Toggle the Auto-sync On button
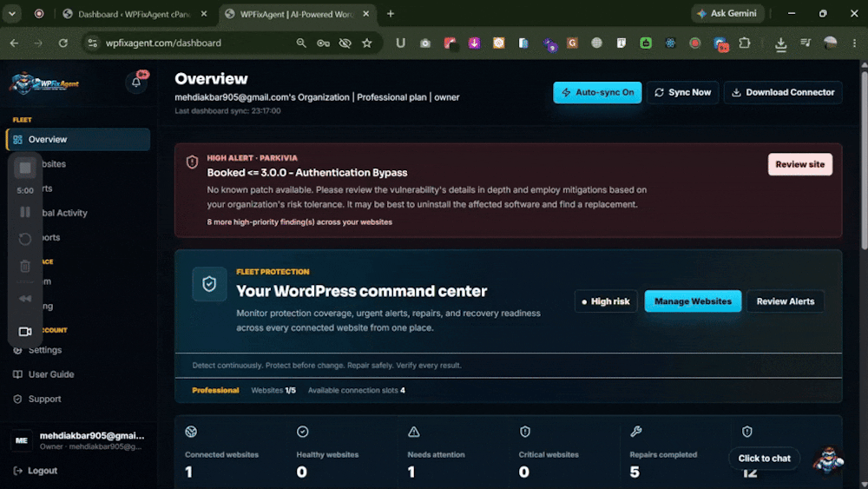The image size is (868, 489). 597,92
